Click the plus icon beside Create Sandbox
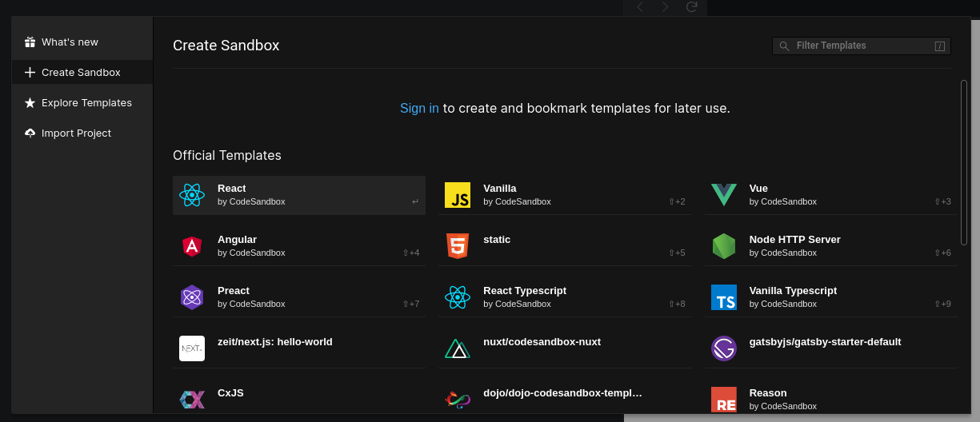This screenshot has height=422, width=980. [30, 72]
